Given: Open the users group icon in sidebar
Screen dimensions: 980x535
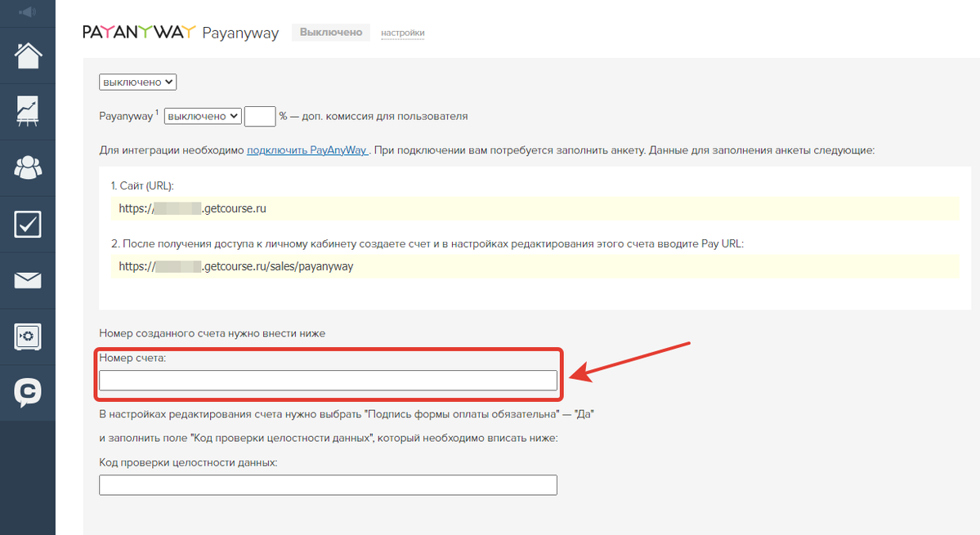Looking at the screenshot, I should point(28,167).
